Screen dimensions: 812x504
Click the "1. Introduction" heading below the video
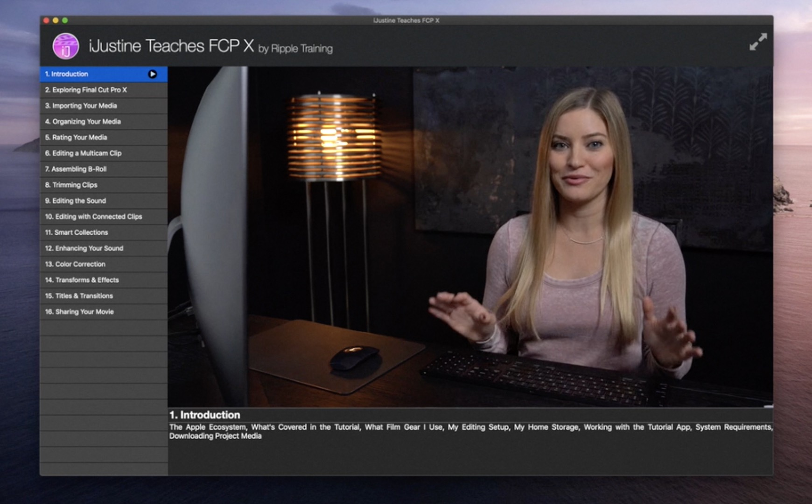[205, 415]
